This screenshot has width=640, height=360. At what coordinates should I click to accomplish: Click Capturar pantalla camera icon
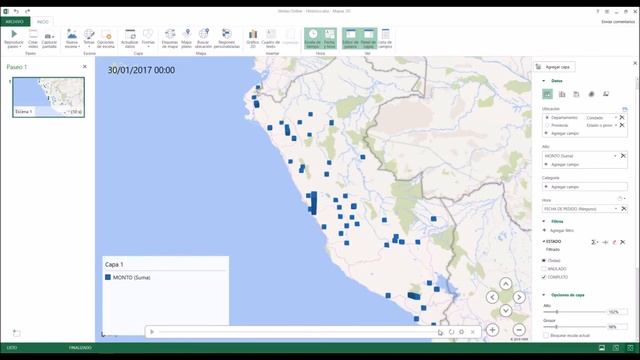[x=49, y=37]
